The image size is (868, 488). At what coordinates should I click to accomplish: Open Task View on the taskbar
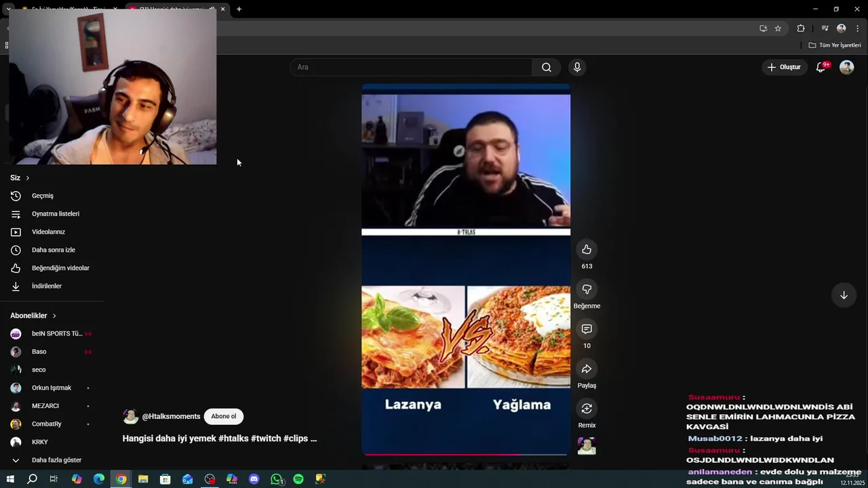coord(54,479)
